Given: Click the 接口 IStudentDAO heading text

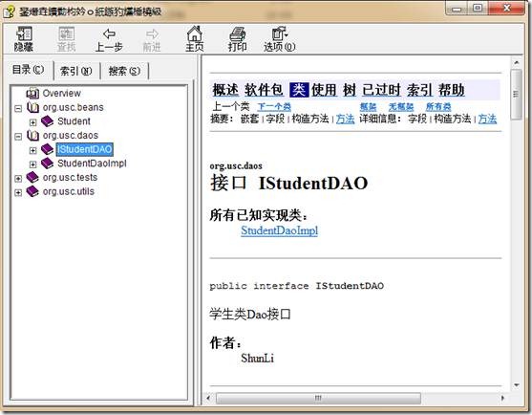Looking at the screenshot, I should (x=288, y=183).
